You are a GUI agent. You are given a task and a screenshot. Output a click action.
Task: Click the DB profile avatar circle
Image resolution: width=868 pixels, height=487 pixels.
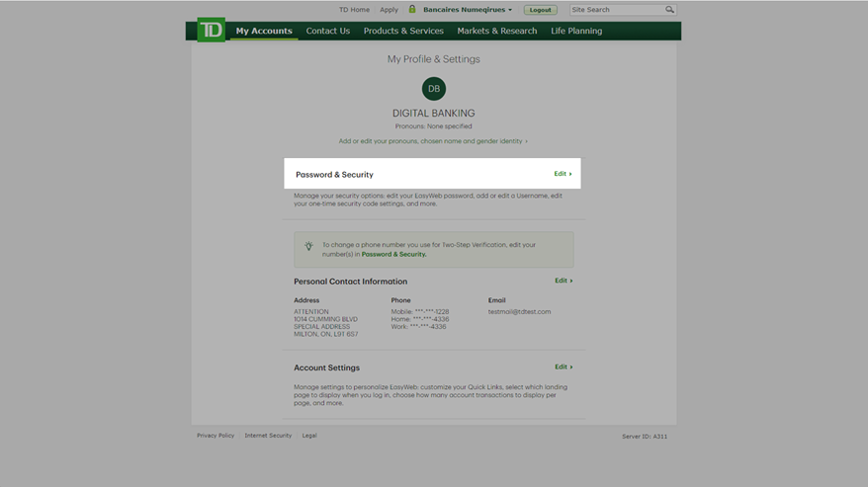point(433,89)
